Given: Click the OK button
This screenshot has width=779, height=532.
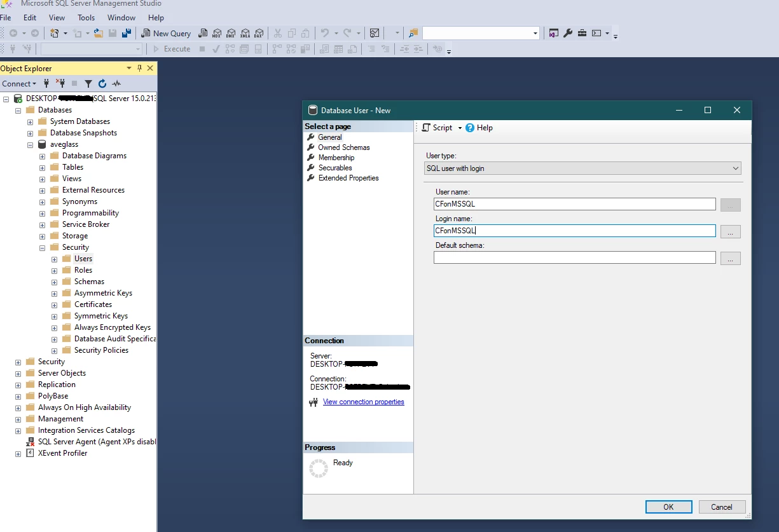Looking at the screenshot, I should (x=668, y=507).
